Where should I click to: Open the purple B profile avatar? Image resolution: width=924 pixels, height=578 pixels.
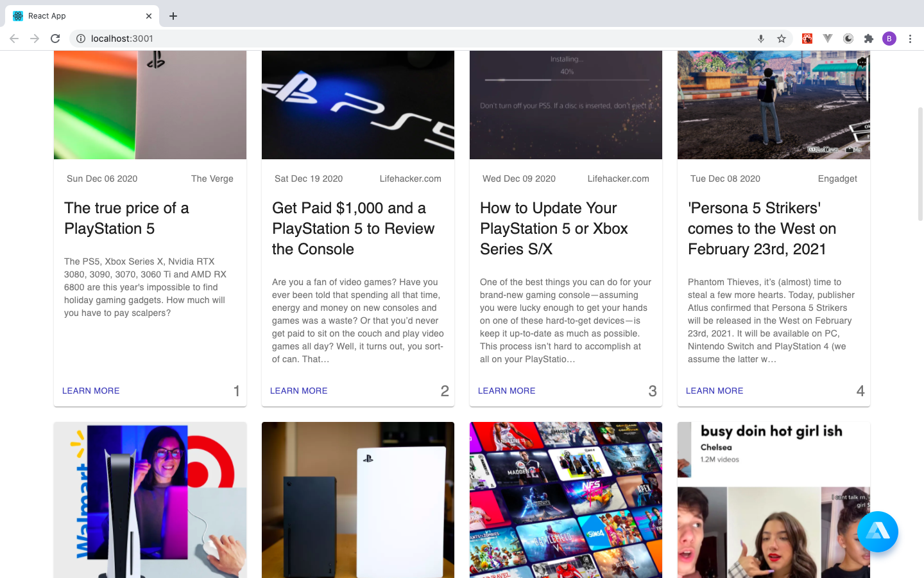(889, 39)
